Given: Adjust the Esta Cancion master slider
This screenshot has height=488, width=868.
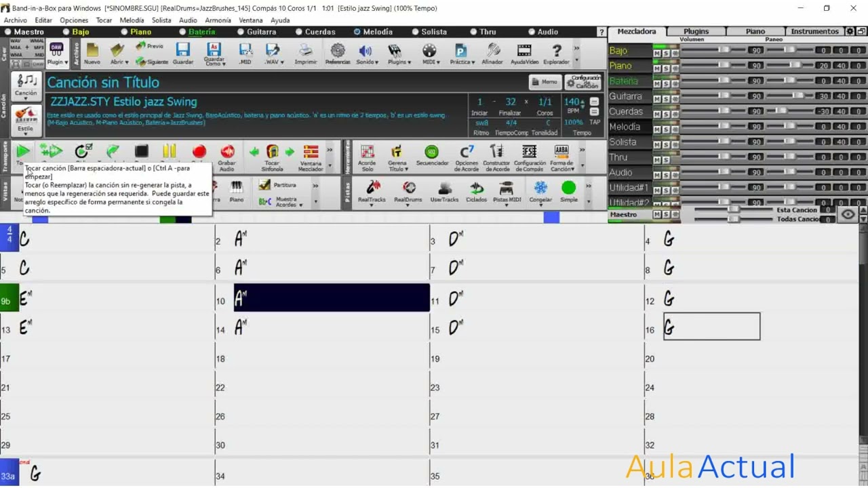Looking at the screenshot, I should point(732,210).
